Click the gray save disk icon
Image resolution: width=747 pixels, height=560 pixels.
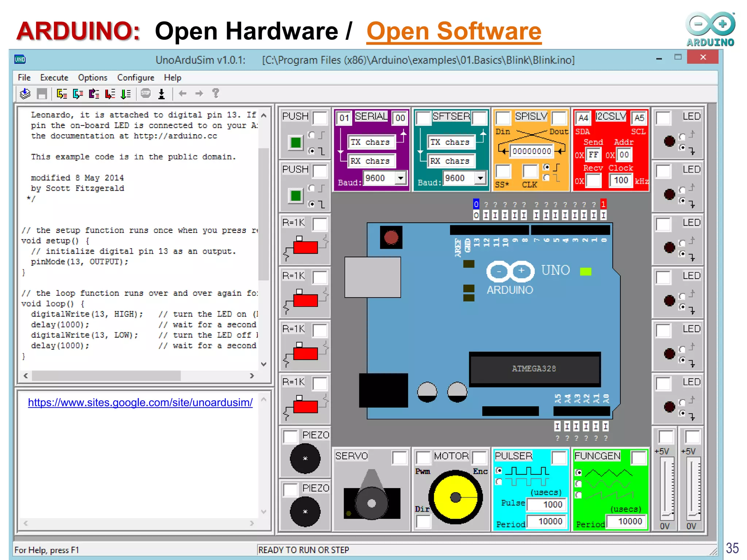click(42, 94)
